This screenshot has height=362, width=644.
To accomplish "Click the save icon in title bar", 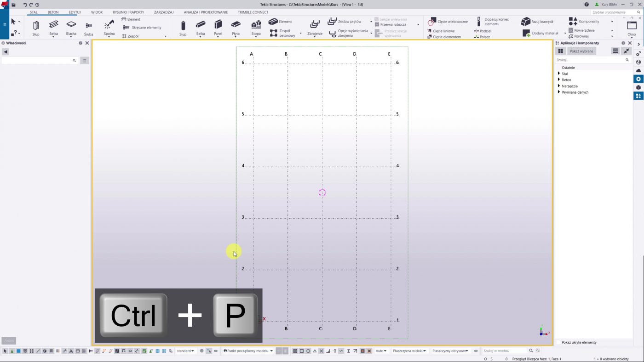I will pos(13,5).
